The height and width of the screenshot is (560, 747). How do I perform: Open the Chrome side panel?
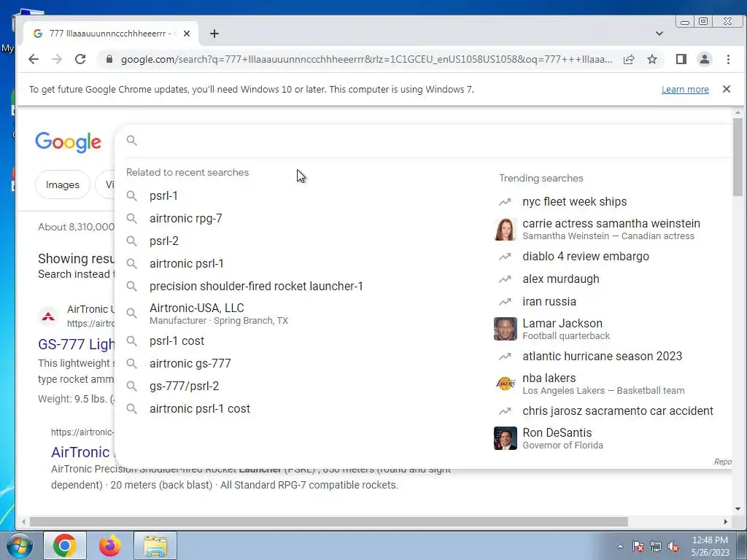[681, 59]
